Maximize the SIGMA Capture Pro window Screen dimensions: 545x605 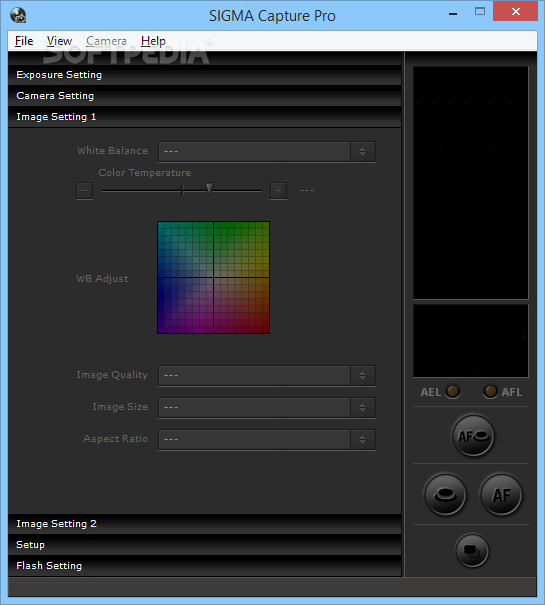(480, 12)
